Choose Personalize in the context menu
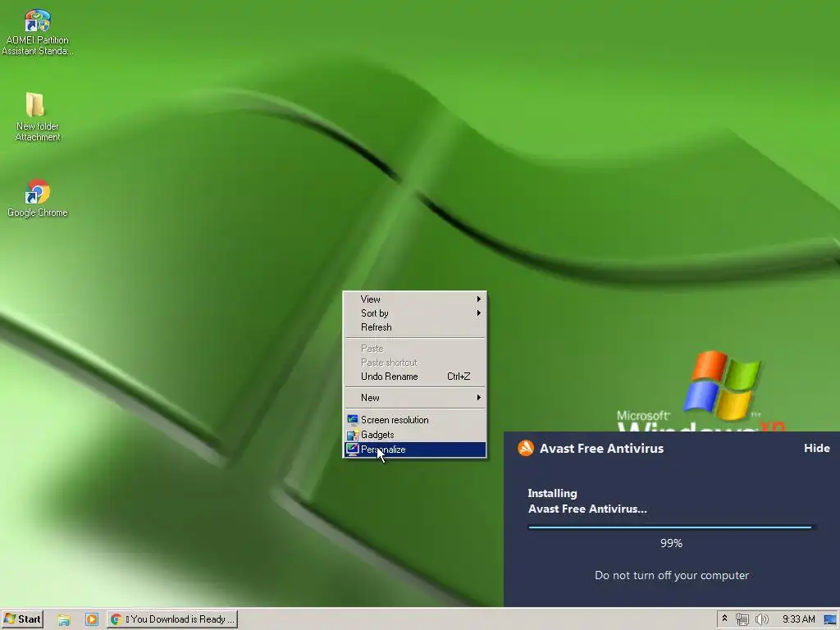840x630 pixels. pyautogui.click(x=414, y=450)
